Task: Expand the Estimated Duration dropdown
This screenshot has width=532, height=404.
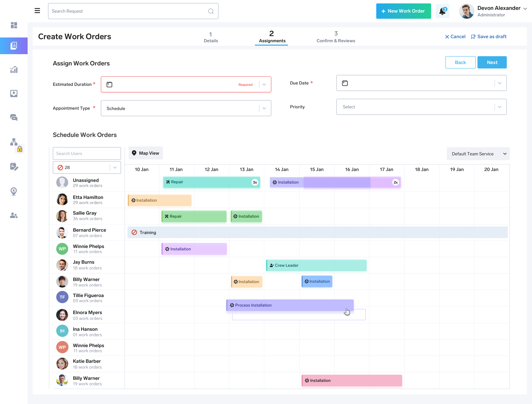Action: click(264, 84)
